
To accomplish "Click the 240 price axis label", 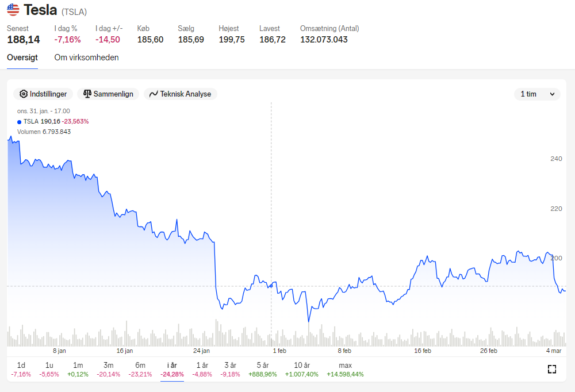I will pos(556,159).
